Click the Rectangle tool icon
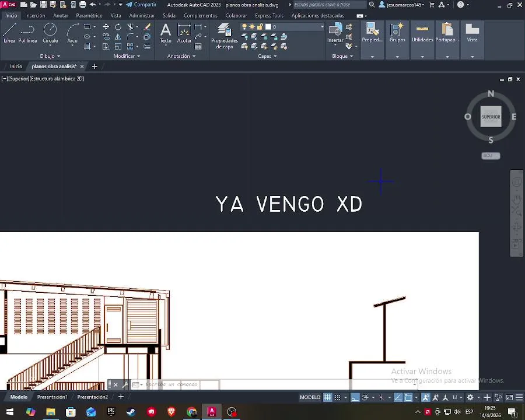Viewport: 525px width, 420px height. 87,27
